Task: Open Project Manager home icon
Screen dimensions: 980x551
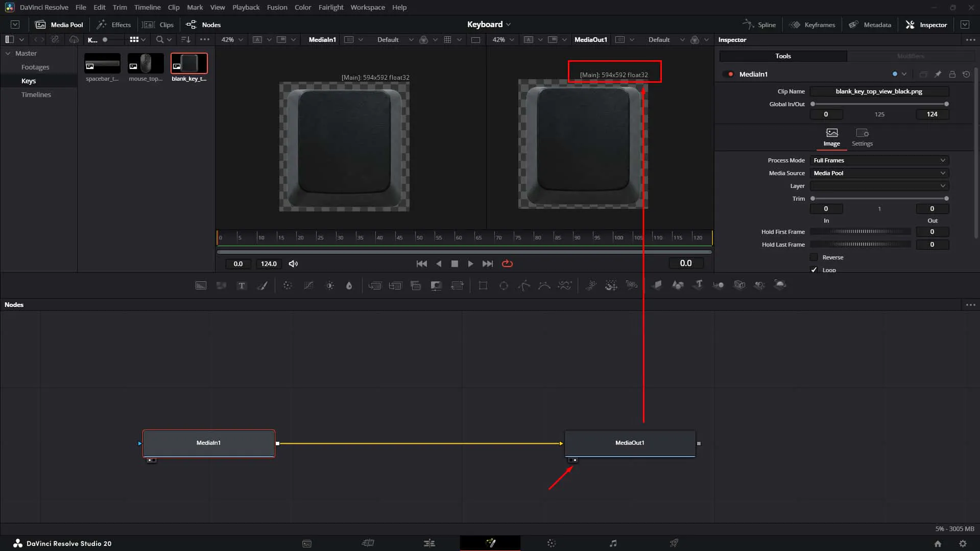Action: [x=938, y=544]
